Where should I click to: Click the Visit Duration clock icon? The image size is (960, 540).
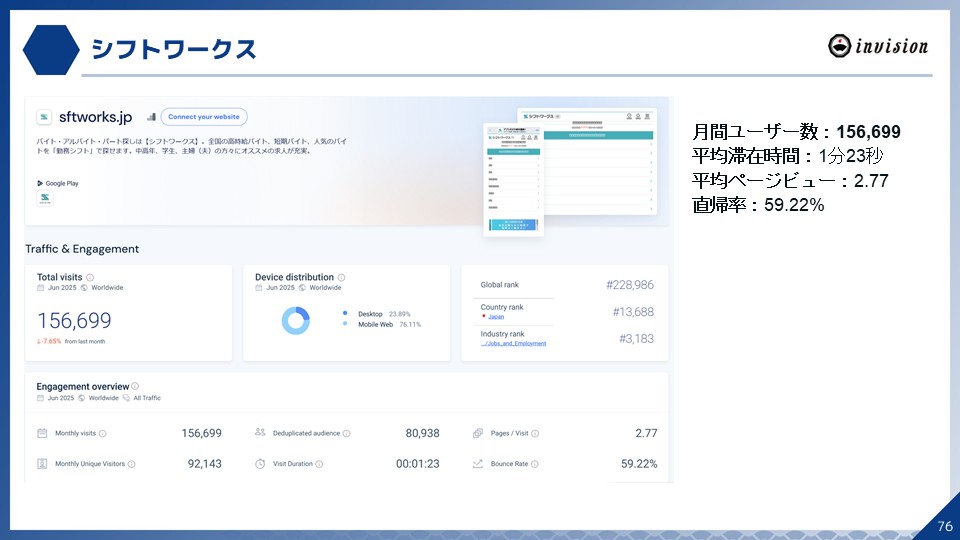pyautogui.click(x=260, y=463)
